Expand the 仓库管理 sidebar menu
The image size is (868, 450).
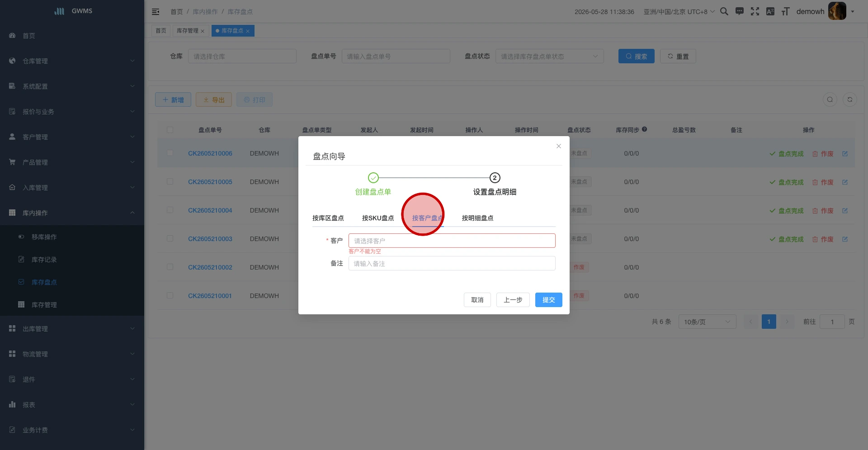click(x=72, y=61)
